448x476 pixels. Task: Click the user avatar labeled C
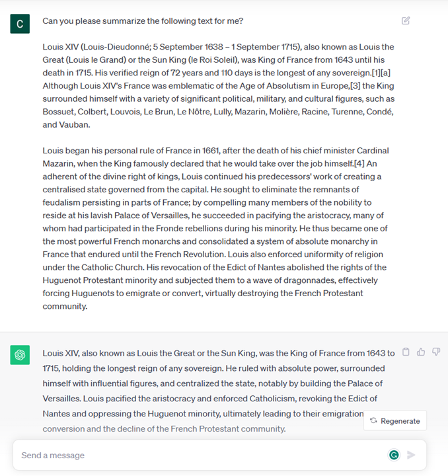pos(20,24)
